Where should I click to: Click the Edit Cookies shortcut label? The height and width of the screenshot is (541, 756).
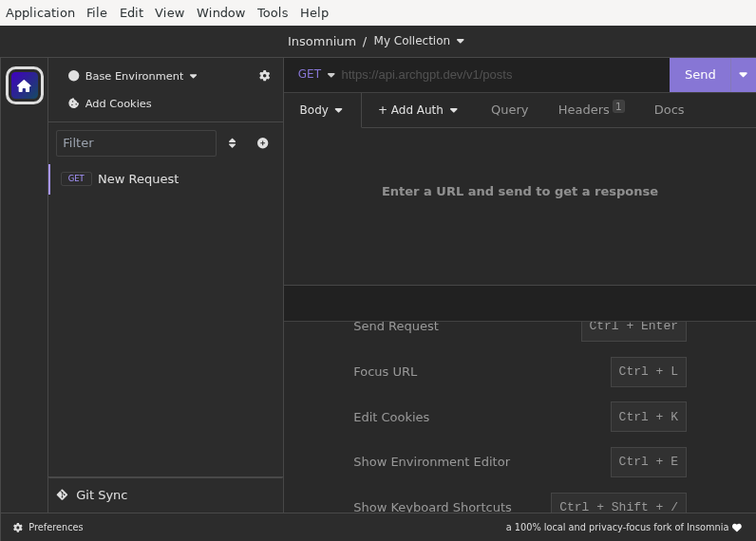(391, 418)
